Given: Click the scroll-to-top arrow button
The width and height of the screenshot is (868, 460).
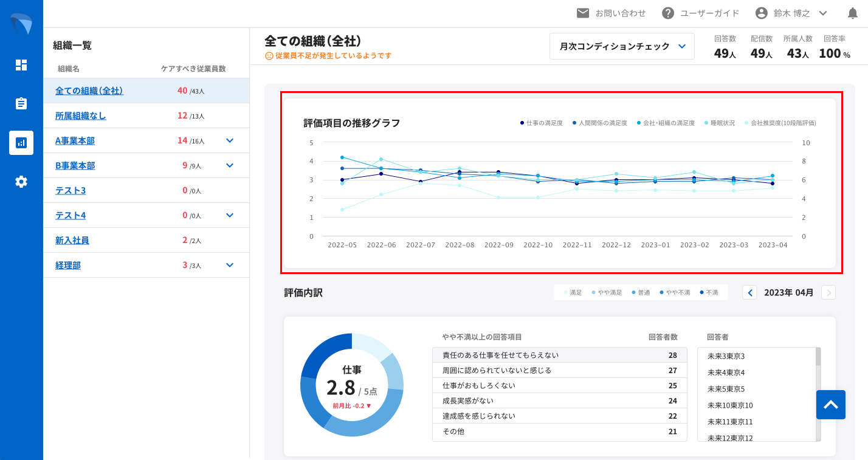Looking at the screenshot, I should click(830, 405).
